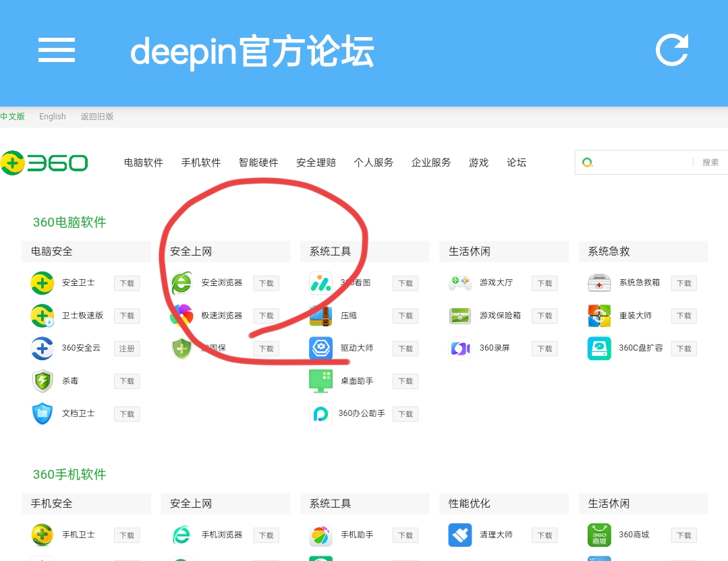Click the 360 logo
This screenshot has width=728, height=561.
tap(44, 163)
